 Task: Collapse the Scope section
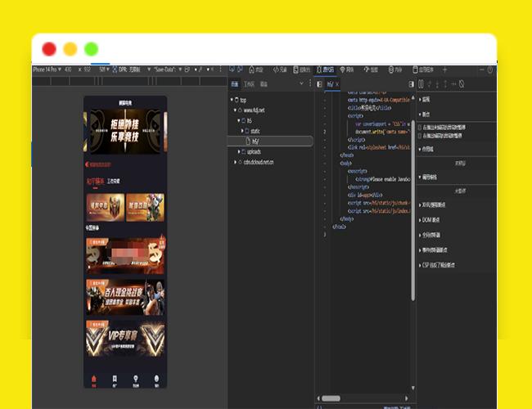tap(426, 149)
